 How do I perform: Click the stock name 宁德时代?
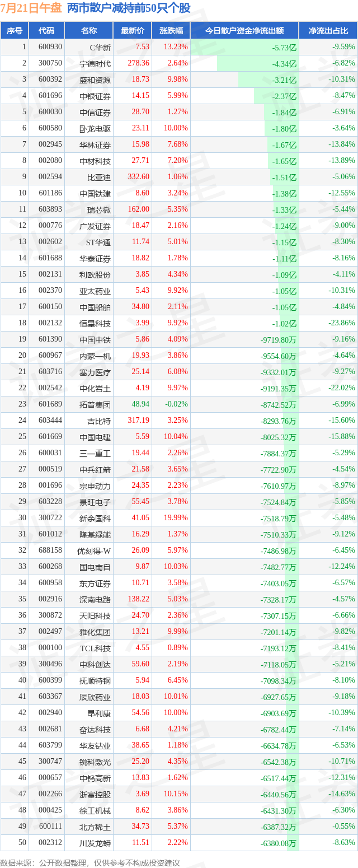tap(95, 63)
